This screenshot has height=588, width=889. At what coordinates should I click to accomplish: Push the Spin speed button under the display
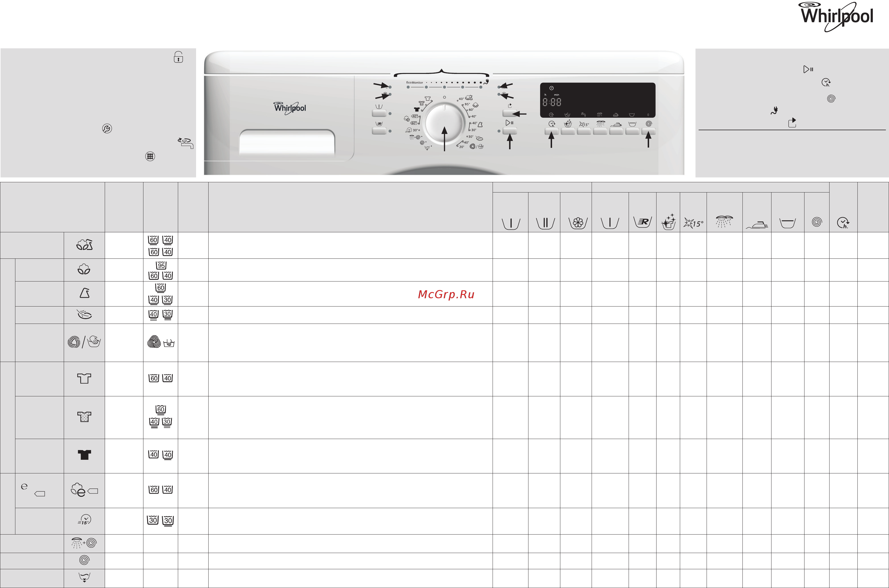coord(649,131)
